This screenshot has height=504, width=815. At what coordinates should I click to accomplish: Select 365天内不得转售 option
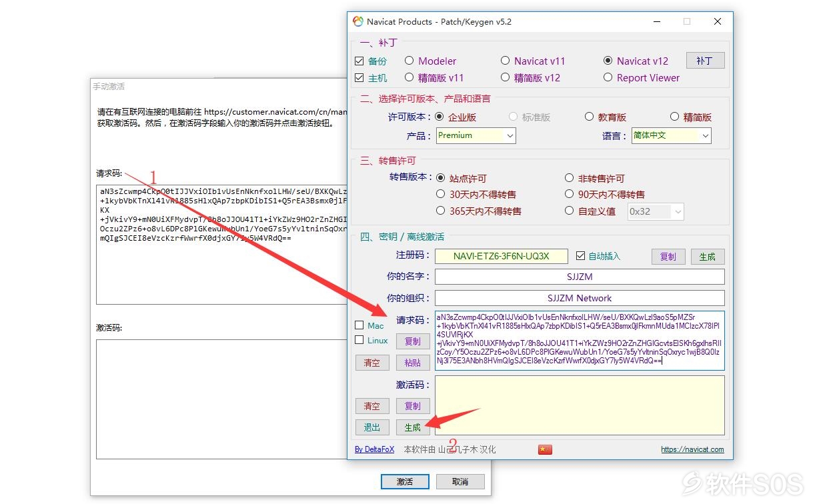[x=440, y=211]
